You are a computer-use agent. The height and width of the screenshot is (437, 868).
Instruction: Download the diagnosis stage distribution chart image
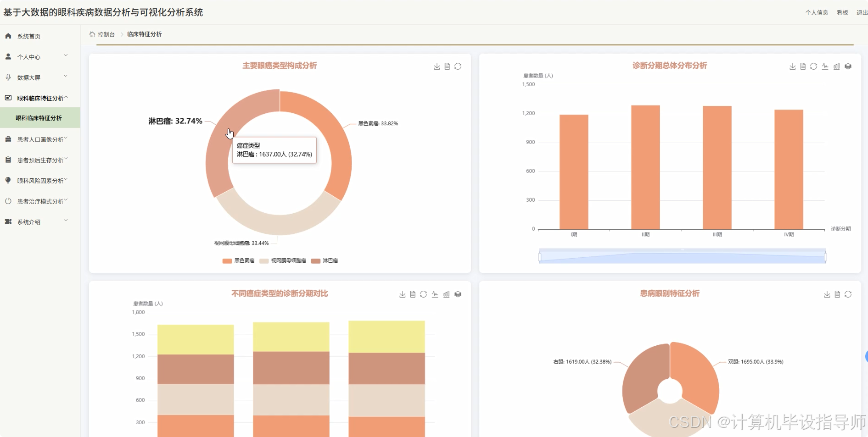pos(792,66)
